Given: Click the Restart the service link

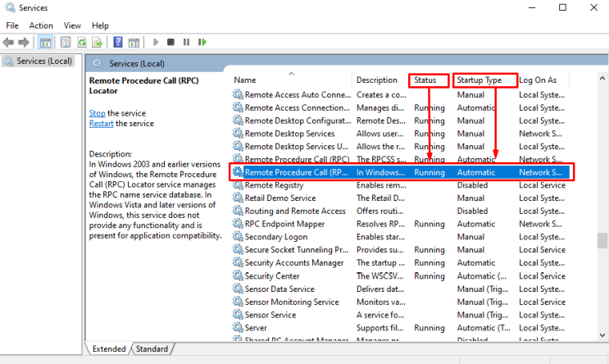Looking at the screenshot, I should pos(102,124).
